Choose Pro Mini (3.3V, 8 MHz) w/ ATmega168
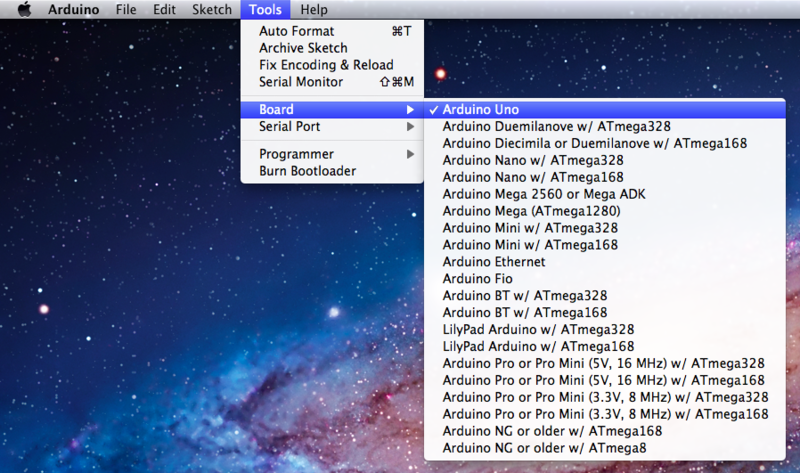Image resolution: width=800 pixels, height=473 pixels. click(x=605, y=414)
